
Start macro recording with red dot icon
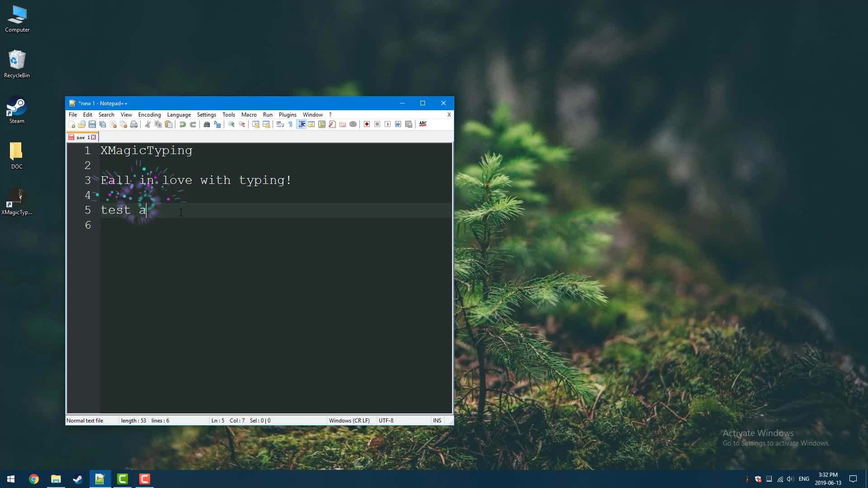tap(367, 124)
